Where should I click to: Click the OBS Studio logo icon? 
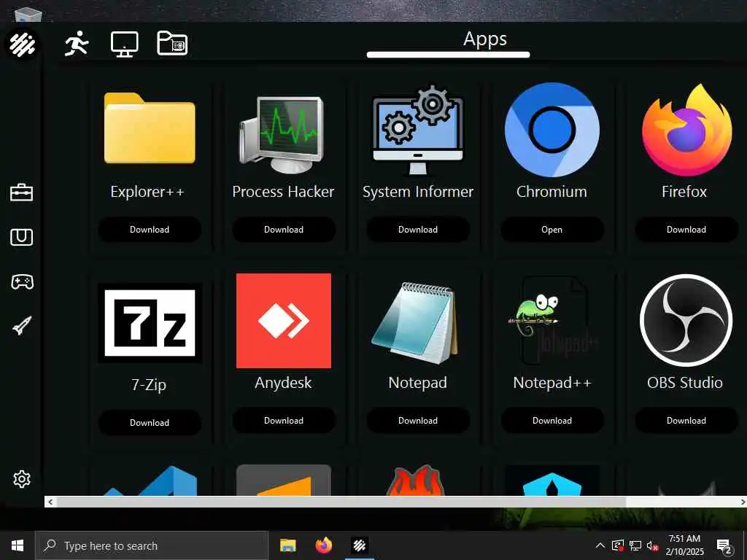point(686,321)
